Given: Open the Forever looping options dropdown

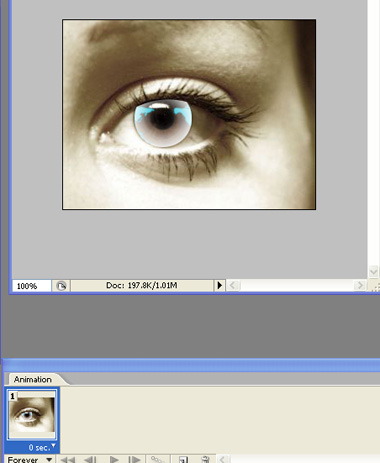Looking at the screenshot, I should point(29,459).
